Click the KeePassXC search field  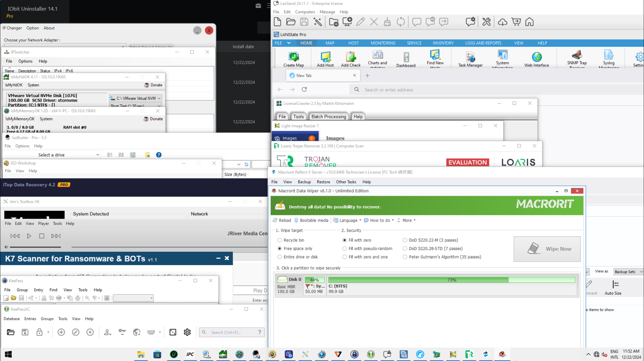tap(232, 332)
